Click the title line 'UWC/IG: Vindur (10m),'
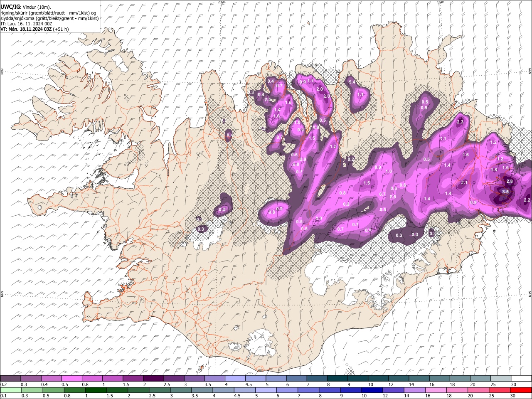Screen dimensions: 532x399 click(25, 7)
